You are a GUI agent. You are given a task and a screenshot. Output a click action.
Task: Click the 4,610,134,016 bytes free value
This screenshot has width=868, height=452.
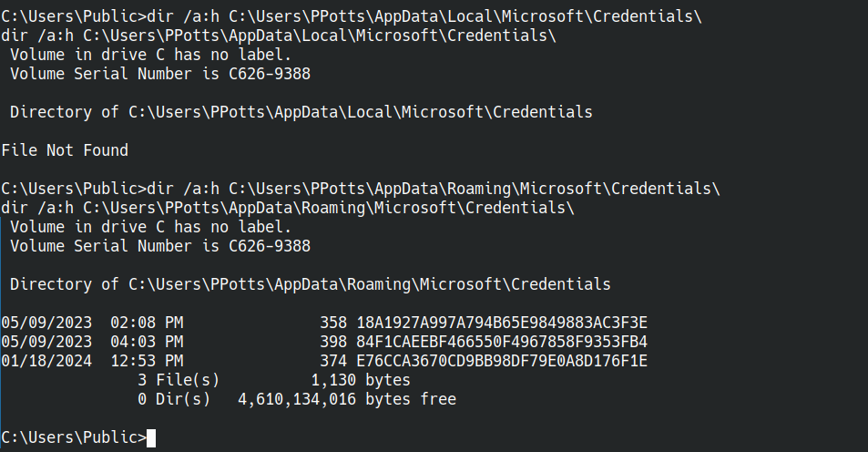coord(347,399)
